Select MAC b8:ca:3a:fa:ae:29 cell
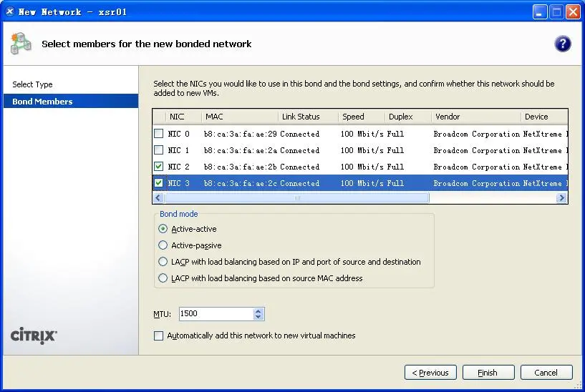Image resolution: width=585 pixels, height=392 pixels. tap(241, 134)
